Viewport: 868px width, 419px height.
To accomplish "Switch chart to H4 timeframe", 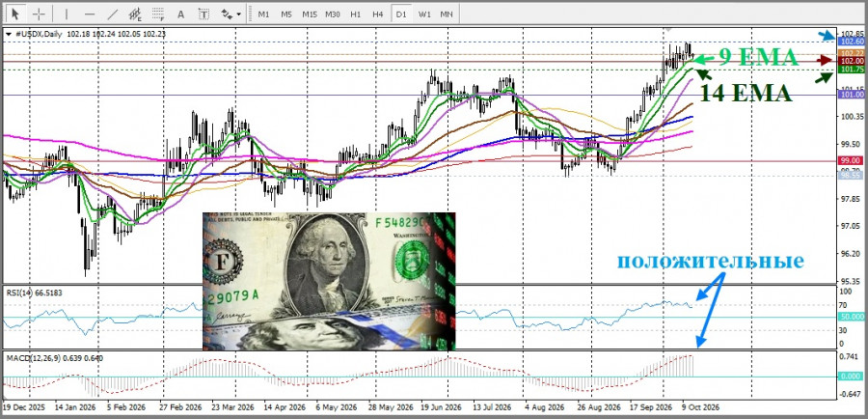I will coord(377,14).
